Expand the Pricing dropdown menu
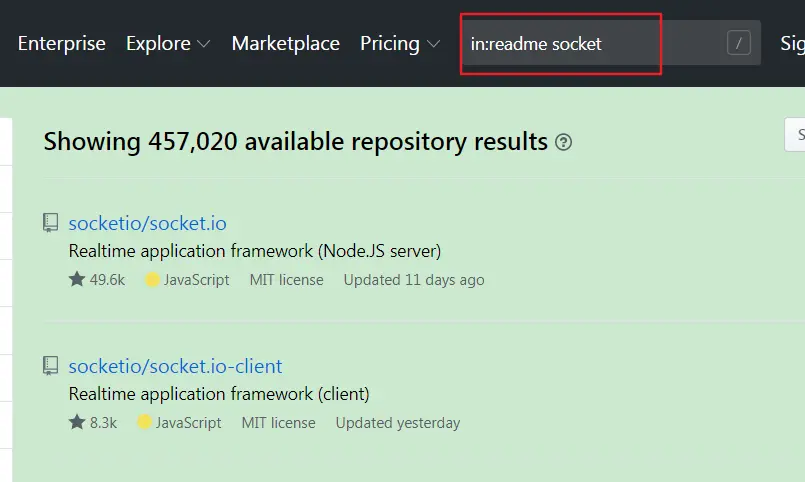This screenshot has height=482, width=805. (x=400, y=44)
